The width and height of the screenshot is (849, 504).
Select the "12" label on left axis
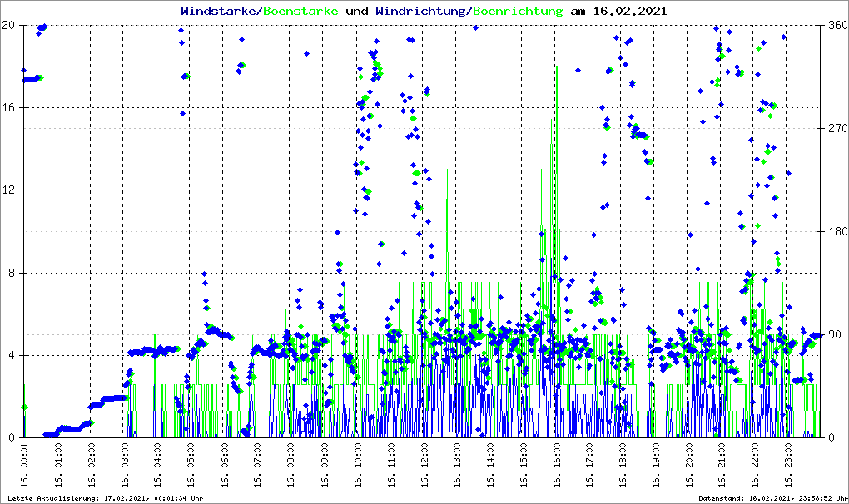coord(10,190)
